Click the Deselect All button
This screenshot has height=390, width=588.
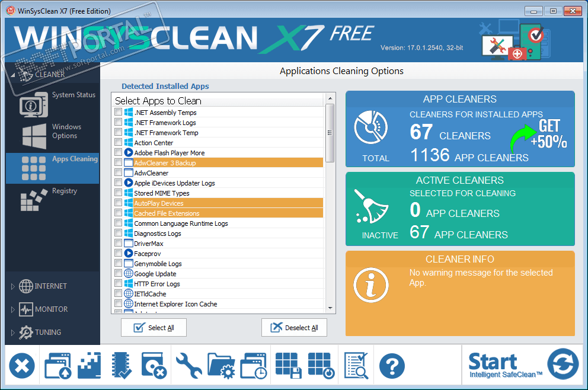click(295, 328)
